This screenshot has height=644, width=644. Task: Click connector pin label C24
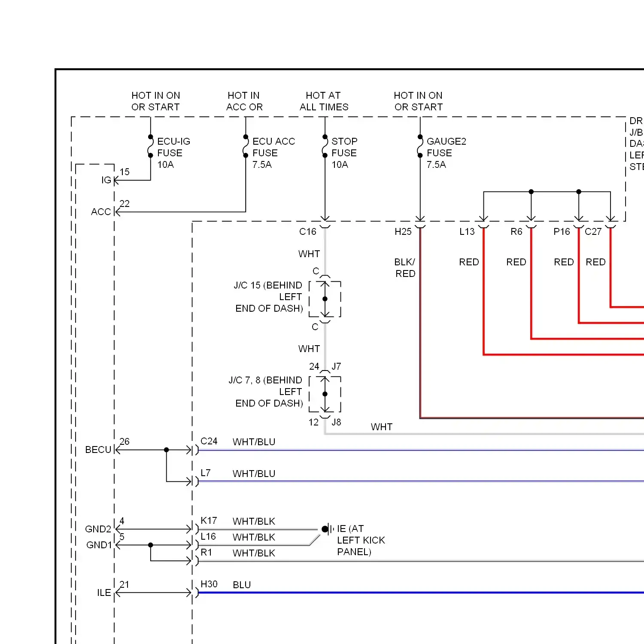(x=209, y=441)
